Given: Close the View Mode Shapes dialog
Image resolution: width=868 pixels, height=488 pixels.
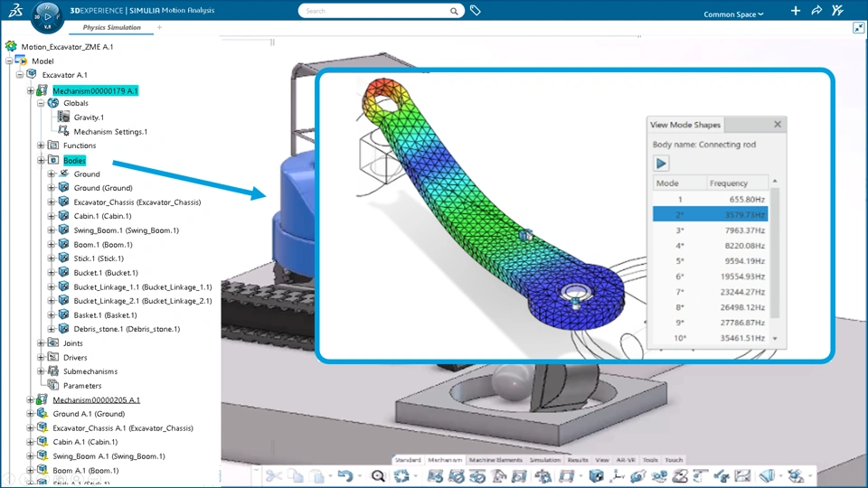Looking at the screenshot, I should click(x=778, y=125).
